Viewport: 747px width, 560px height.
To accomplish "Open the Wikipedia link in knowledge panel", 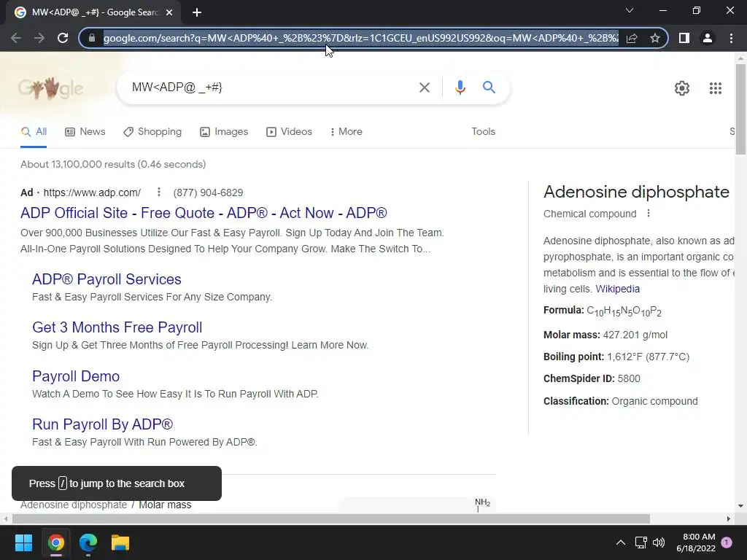I will [617, 289].
